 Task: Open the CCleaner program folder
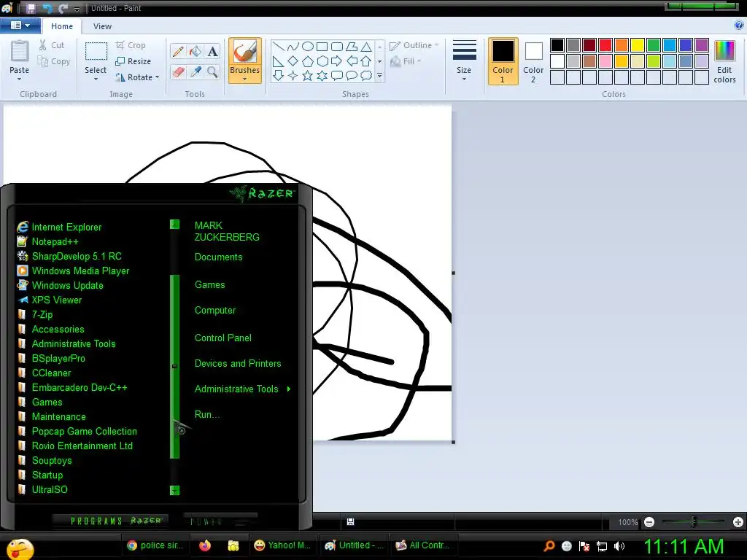(44, 373)
